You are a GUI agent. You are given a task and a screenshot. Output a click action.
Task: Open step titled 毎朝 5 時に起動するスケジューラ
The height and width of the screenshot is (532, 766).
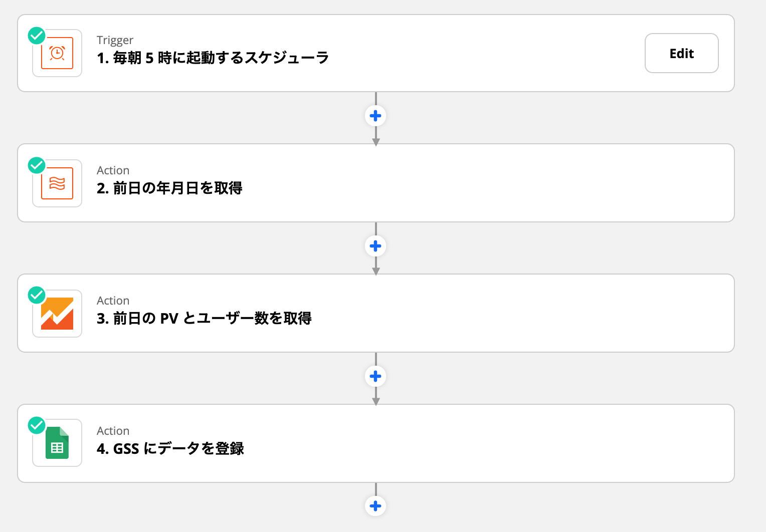click(x=213, y=58)
